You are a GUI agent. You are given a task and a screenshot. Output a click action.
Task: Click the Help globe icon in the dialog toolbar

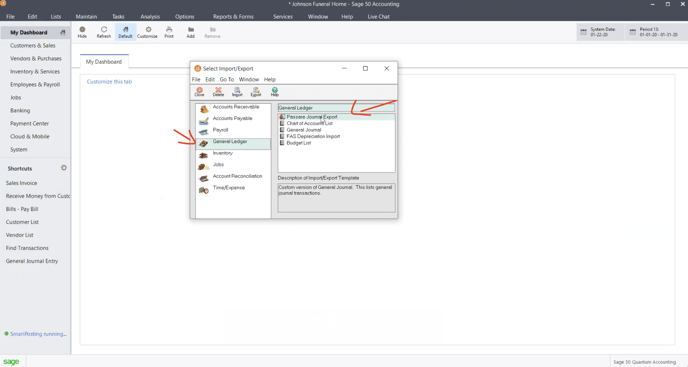click(275, 91)
